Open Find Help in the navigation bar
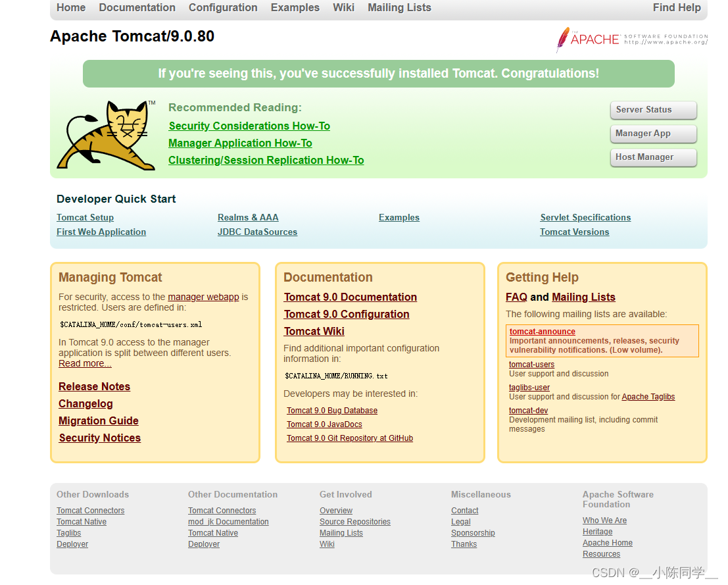Image resolution: width=728 pixels, height=585 pixels. (x=677, y=8)
